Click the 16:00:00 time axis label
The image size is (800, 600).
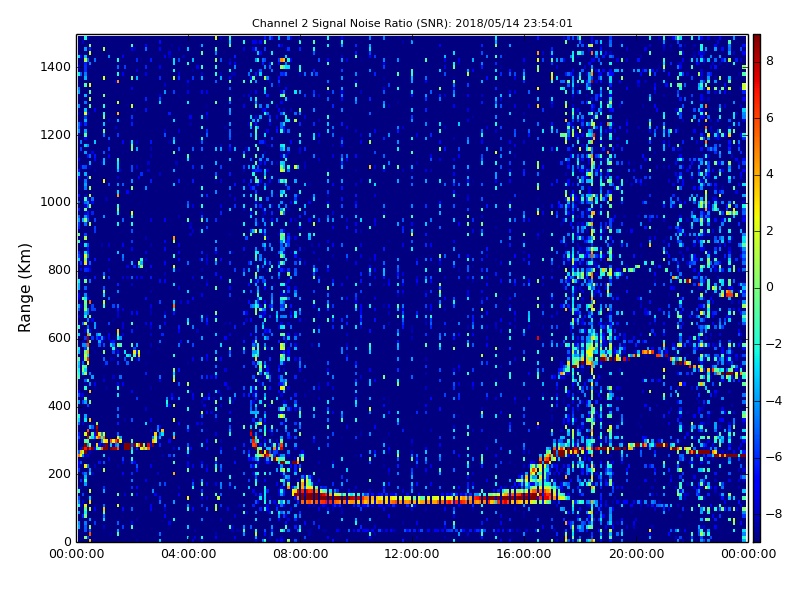point(524,554)
